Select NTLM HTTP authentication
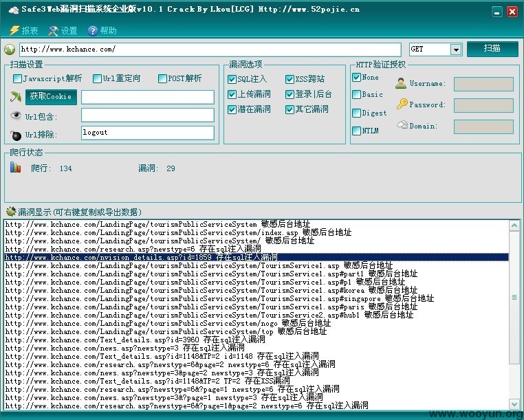The width and height of the screenshot is (524, 420). click(356, 131)
